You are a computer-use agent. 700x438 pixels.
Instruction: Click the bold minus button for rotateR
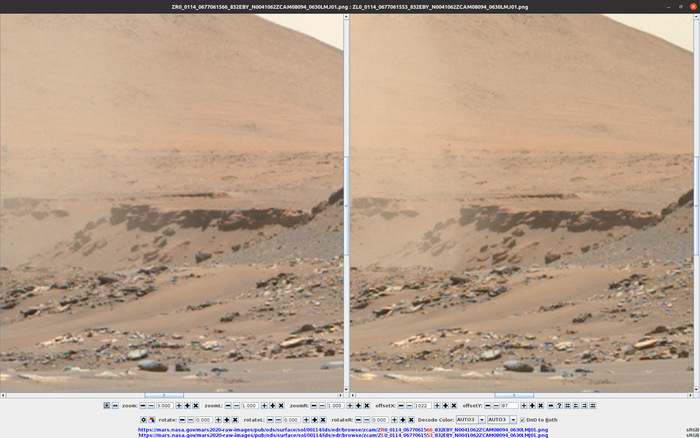point(358,420)
